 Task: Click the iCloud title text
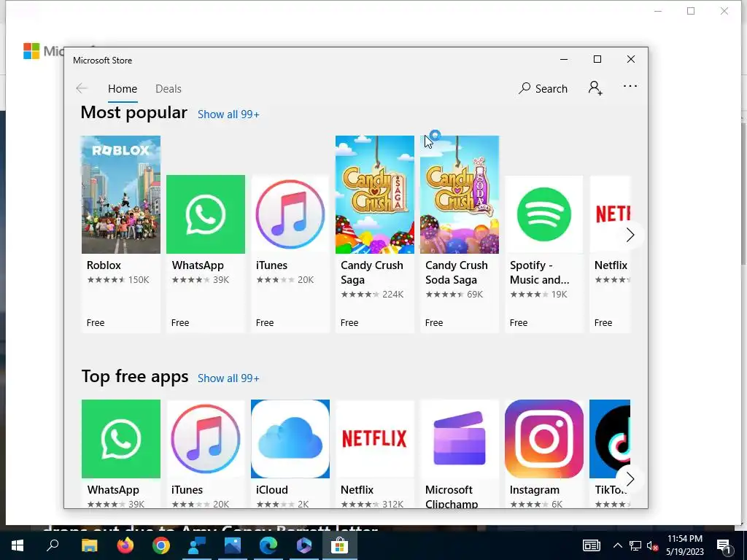click(x=271, y=490)
